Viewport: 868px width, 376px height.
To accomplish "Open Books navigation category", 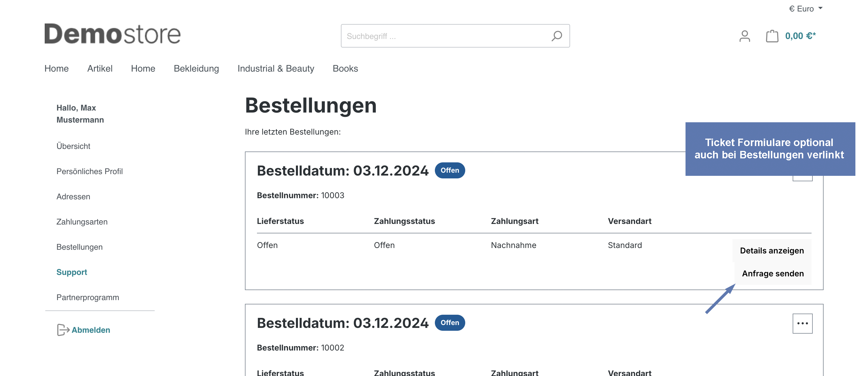I will (345, 68).
